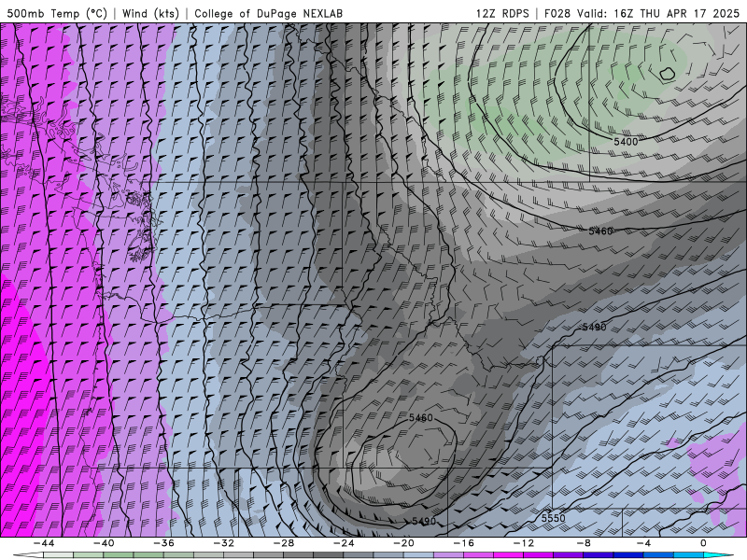Click the 5550 height contour label

[553, 518]
